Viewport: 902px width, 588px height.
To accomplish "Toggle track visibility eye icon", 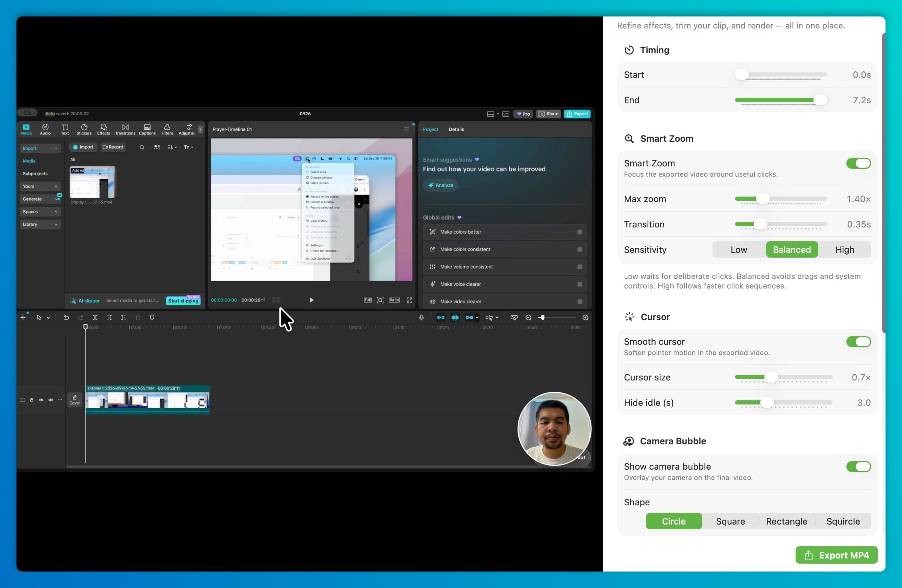I will [41, 400].
